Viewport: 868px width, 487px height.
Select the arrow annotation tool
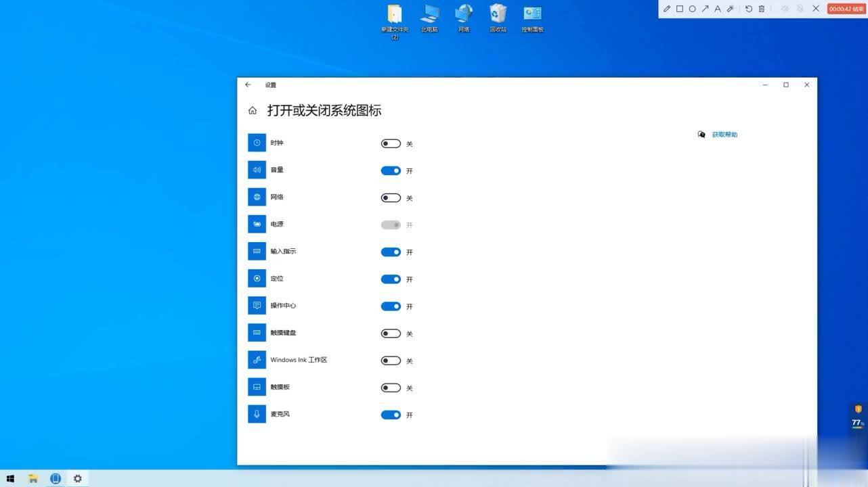pyautogui.click(x=705, y=9)
